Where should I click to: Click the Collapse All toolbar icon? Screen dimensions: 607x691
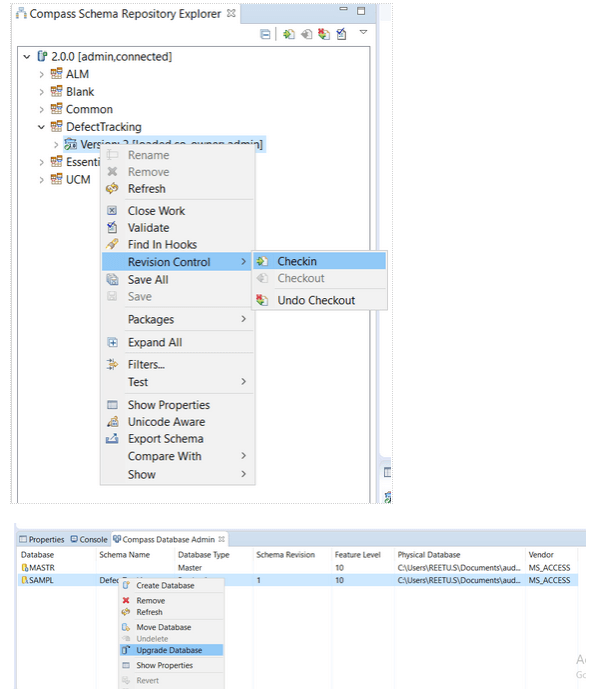pos(265,34)
